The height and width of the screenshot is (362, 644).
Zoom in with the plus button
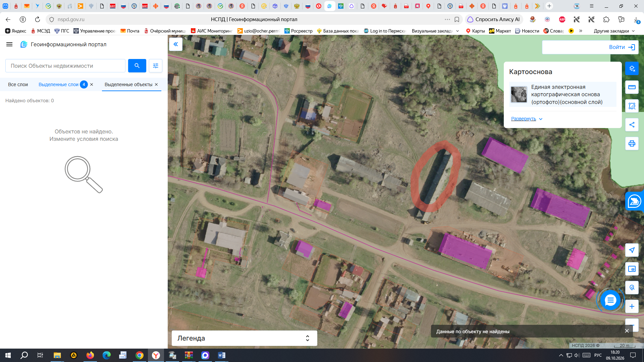click(x=632, y=306)
